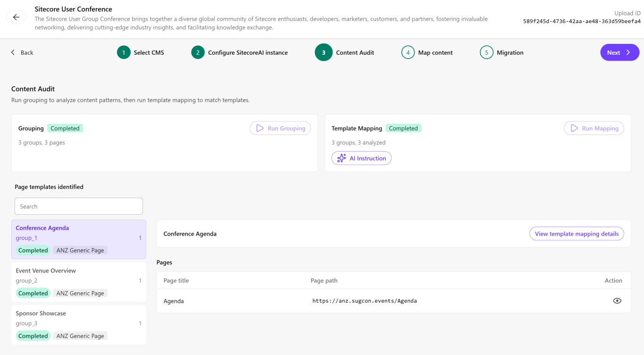Click the Action column header
The height and width of the screenshot is (355, 644).
[x=613, y=280]
